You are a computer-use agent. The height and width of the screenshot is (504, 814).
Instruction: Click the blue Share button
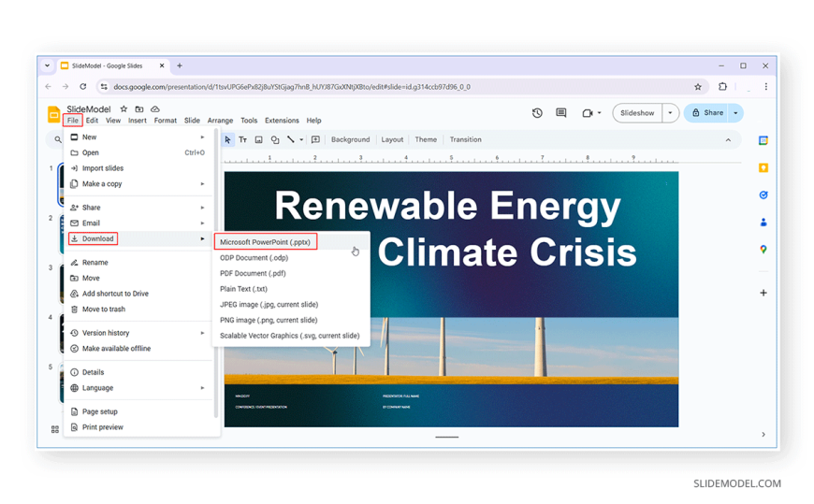pyautogui.click(x=706, y=113)
